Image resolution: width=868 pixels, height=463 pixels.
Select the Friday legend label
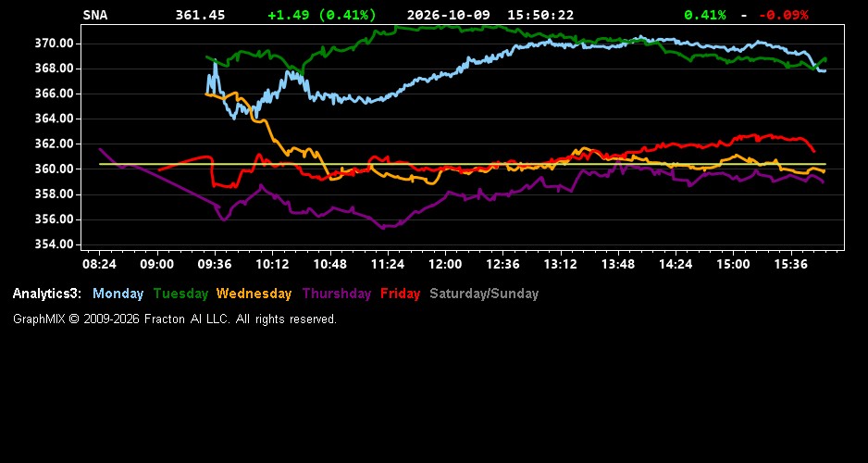click(x=401, y=294)
